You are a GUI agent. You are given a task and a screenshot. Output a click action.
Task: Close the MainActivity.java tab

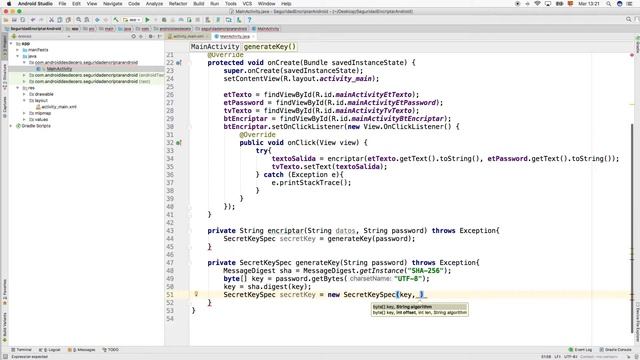pyautogui.click(x=253, y=36)
